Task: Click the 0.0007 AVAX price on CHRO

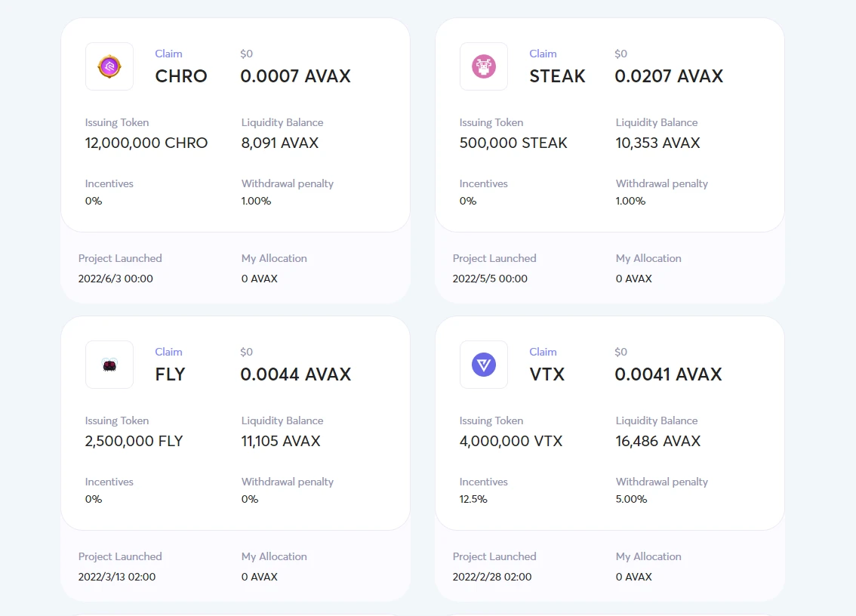Action: pos(295,76)
